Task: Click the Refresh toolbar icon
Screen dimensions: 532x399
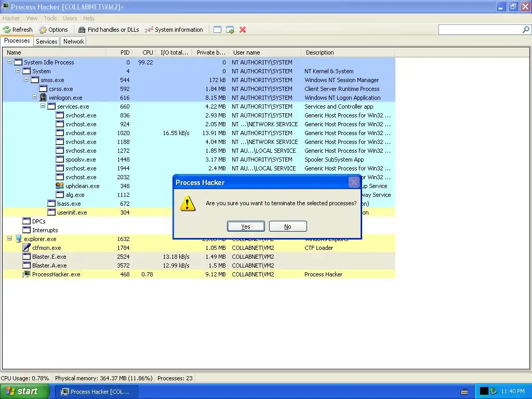Action: pyautogui.click(x=6, y=30)
